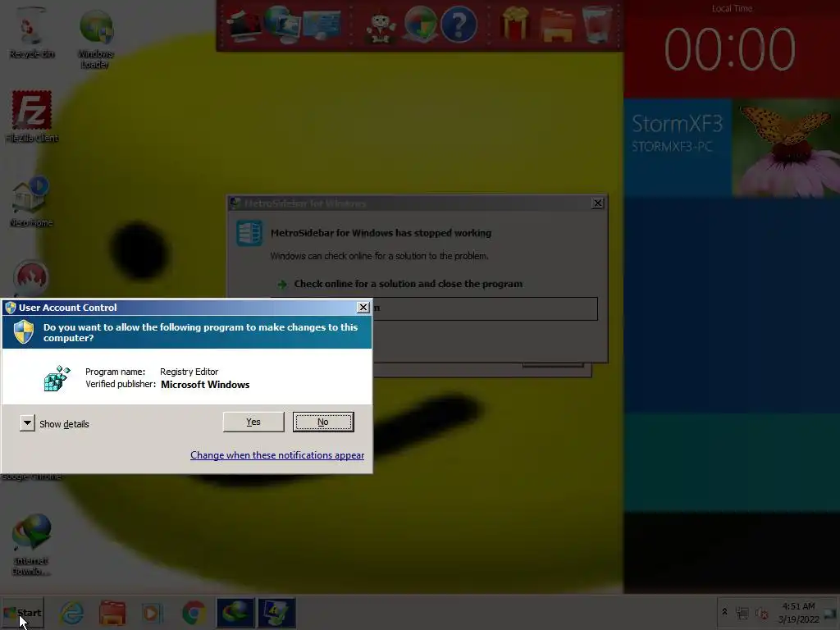Open Change when these notifications appear link
This screenshot has width=840, height=630.
click(x=277, y=454)
